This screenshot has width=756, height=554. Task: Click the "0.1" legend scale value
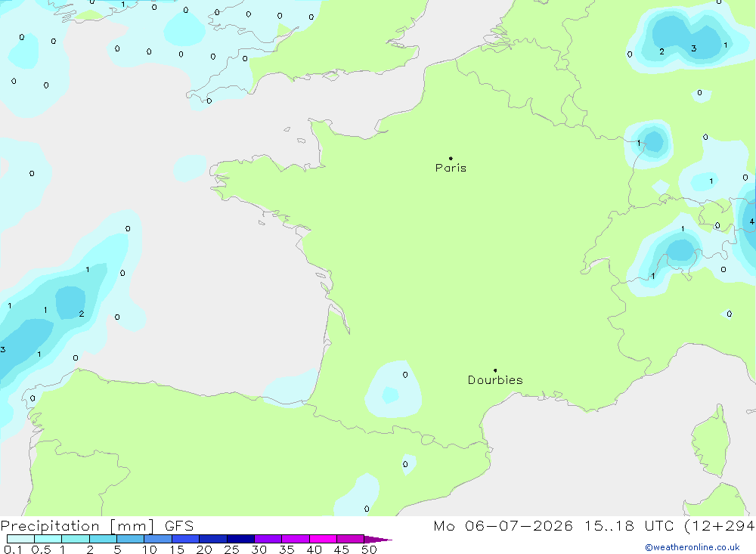13,549
